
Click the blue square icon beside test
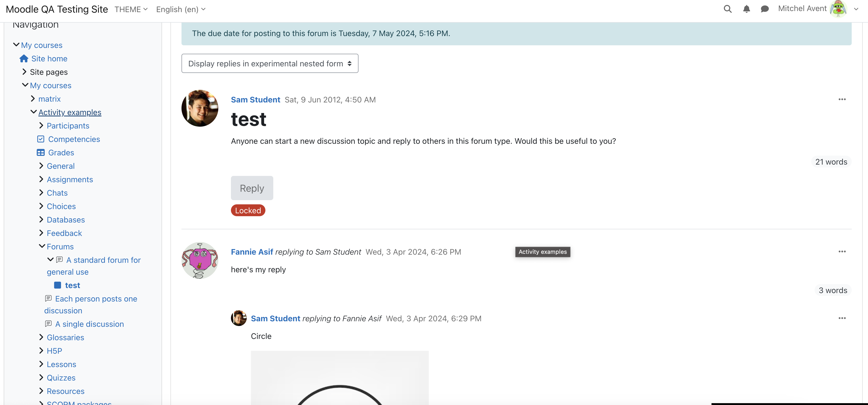pyautogui.click(x=58, y=285)
